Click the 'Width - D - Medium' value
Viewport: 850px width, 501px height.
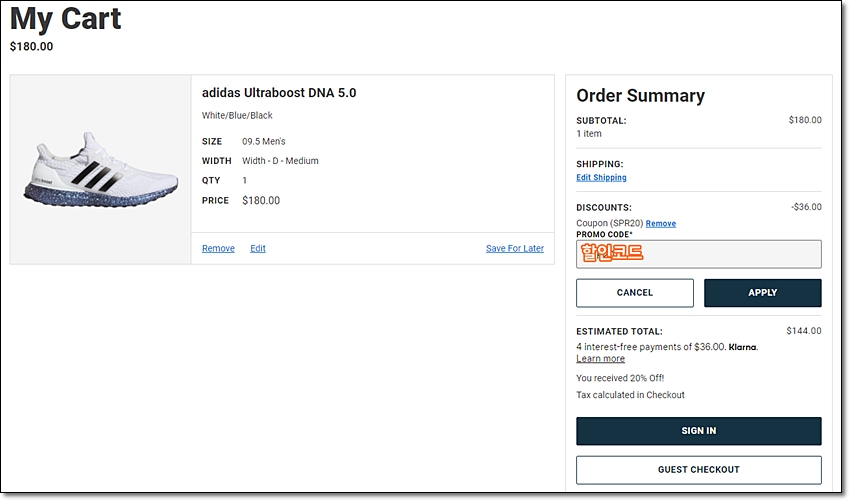[280, 161]
